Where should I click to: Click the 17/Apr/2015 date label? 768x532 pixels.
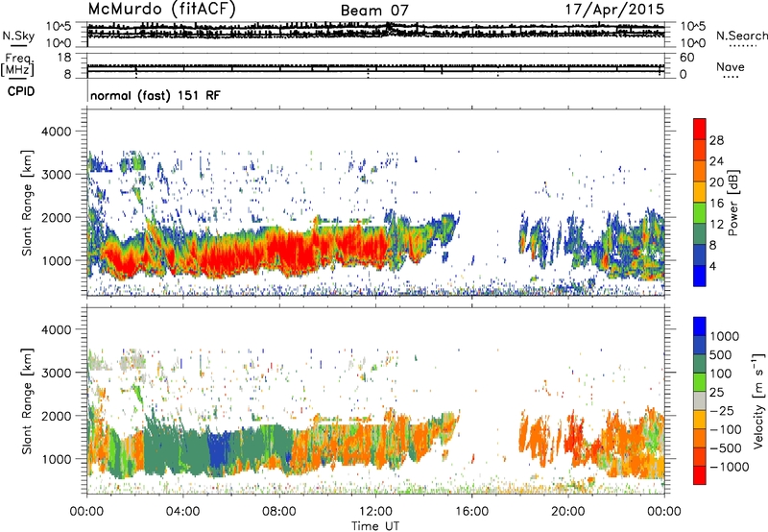click(615, 10)
